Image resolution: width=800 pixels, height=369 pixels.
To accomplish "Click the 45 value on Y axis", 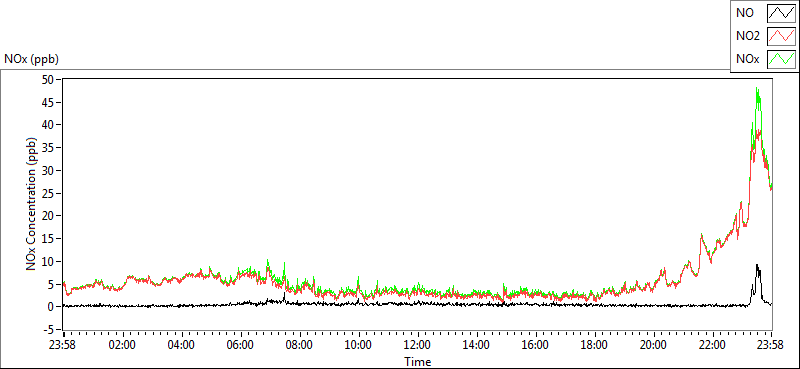I will tap(49, 103).
